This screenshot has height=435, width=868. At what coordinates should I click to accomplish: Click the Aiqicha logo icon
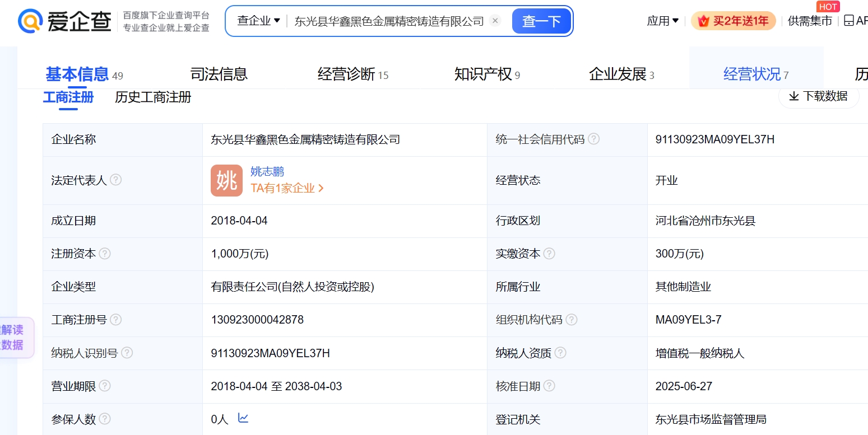click(x=30, y=21)
